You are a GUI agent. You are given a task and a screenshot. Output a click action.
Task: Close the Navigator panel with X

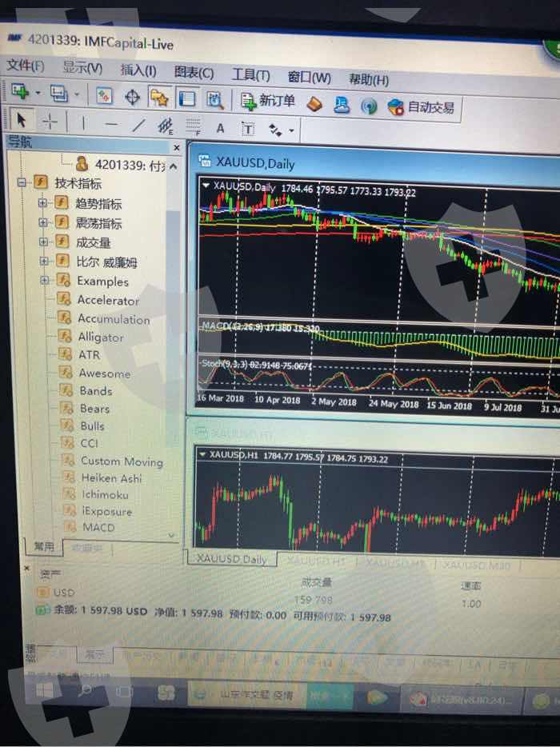click(x=177, y=148)
